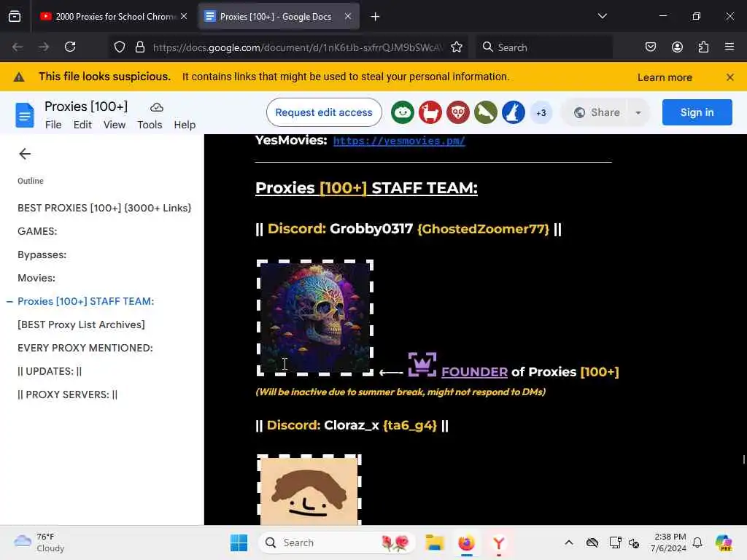Open Save to Pocket icon
This screenshot has width=747, height=560.
pos(650,47)
